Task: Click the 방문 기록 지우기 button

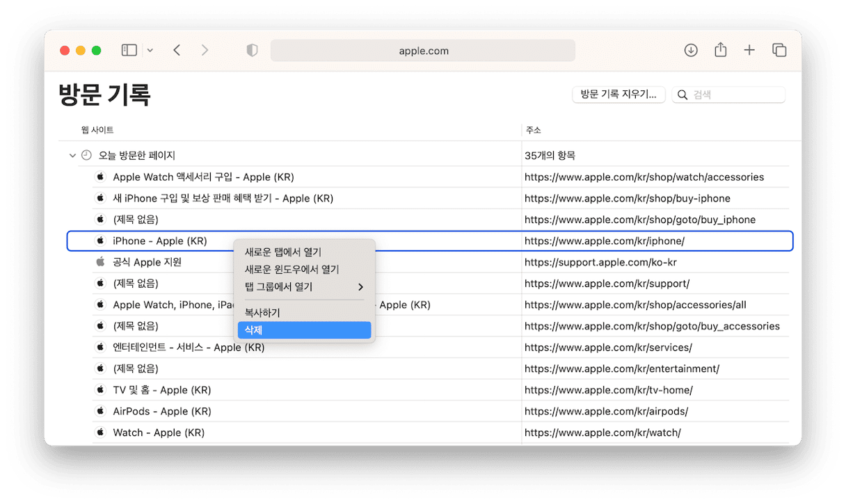Action: click(618, 95)
